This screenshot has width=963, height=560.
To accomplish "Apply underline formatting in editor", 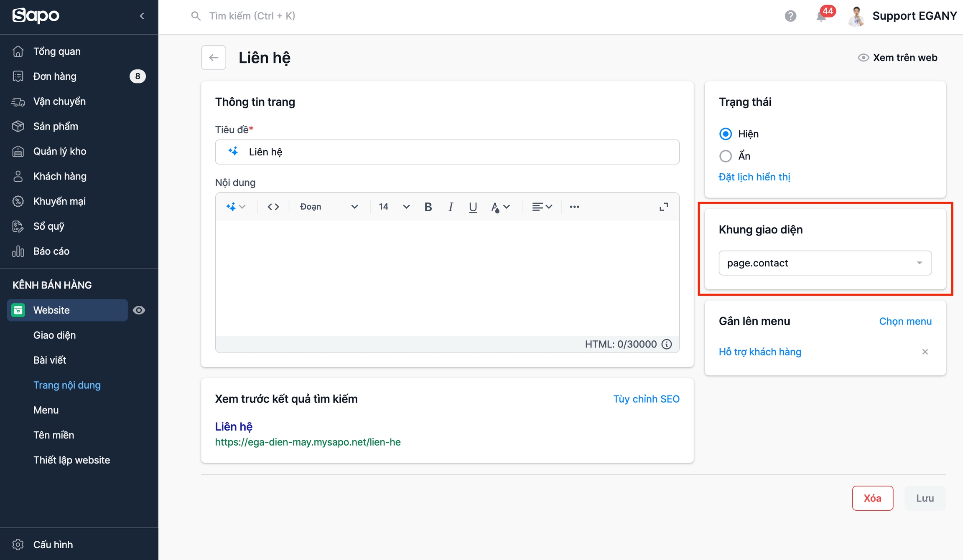I will 473,207.
